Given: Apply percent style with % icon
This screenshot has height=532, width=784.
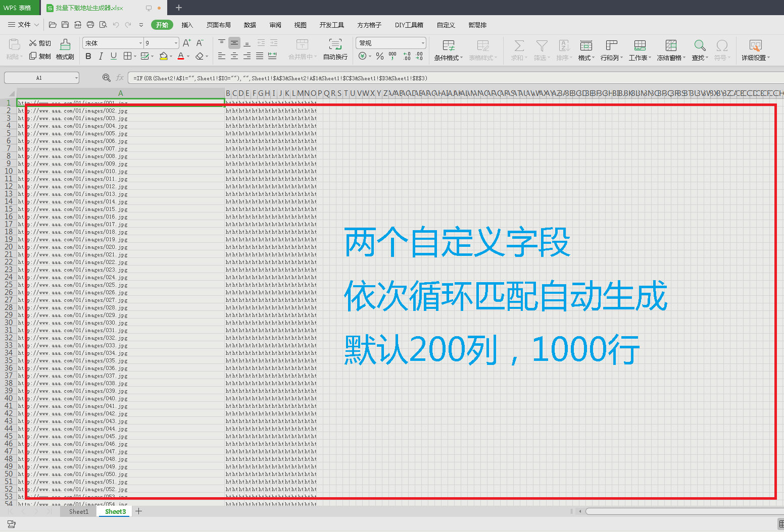Looking at the screenshot, I should click(x=380, y=56).
